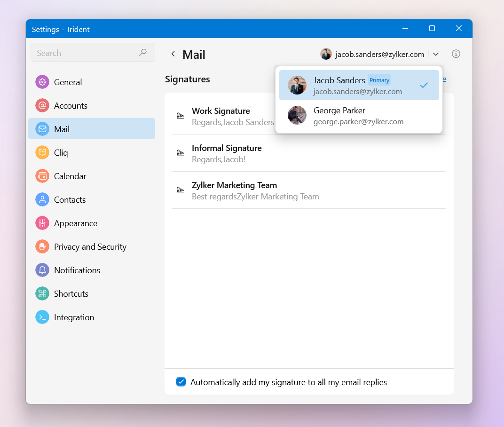Click 'Regards,Jacob!' signature preview text
The height and width of the screenshot is (427, 504).
click(x=219, y=159)
